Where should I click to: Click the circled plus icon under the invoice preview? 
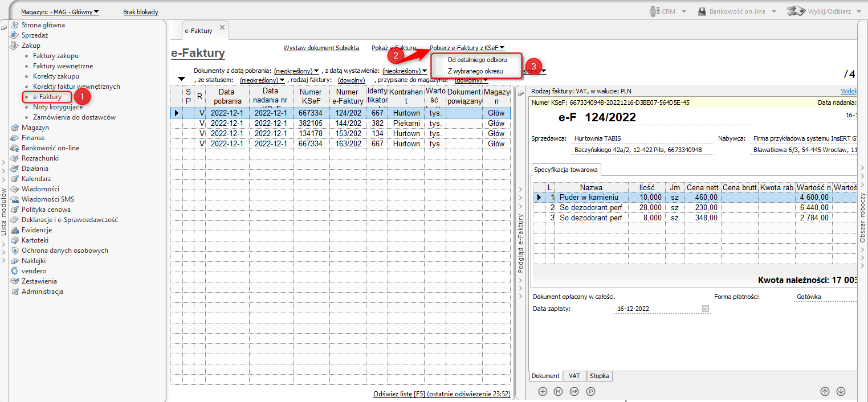pos(543,391)
